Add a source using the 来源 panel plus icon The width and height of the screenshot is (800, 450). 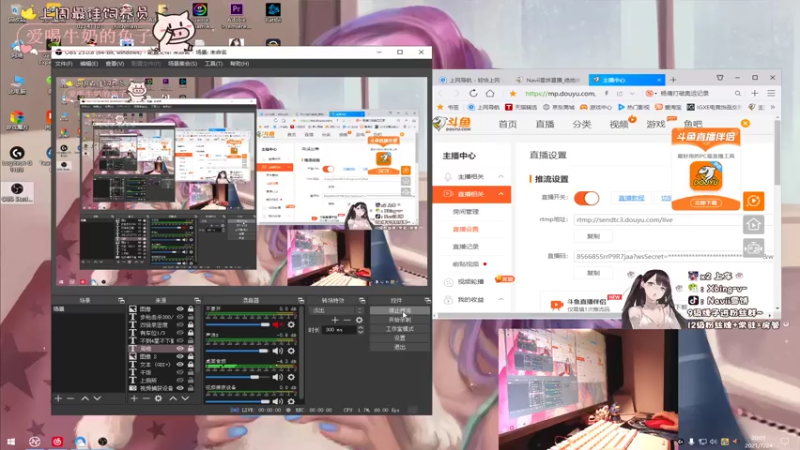tap(134, 398)
